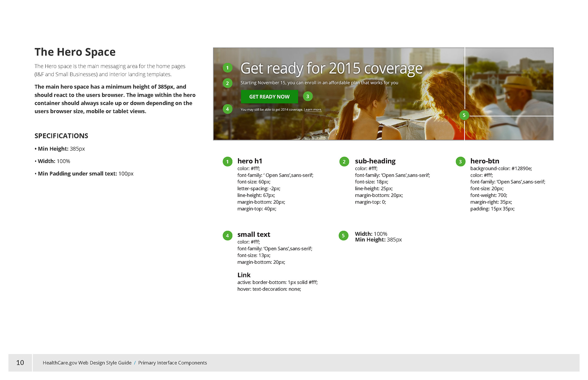Click the green badge 5 beside Width: 100% legend
The height and width of the screenshot is (380, 588).
[343, 236]
